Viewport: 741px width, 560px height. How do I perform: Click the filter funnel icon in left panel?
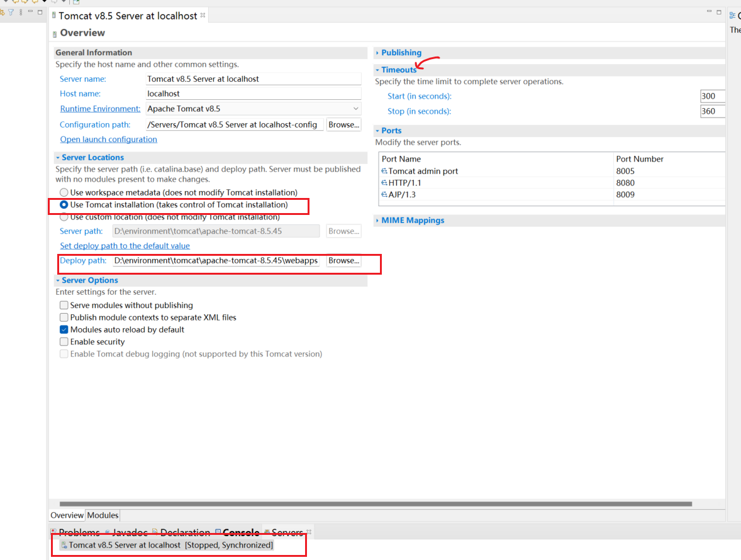coord(11,13)
